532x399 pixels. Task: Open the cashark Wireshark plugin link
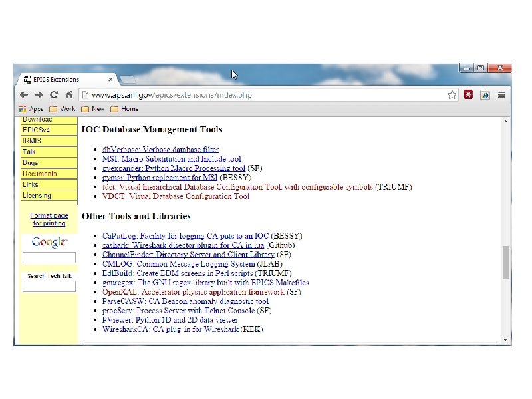point(184,245)
